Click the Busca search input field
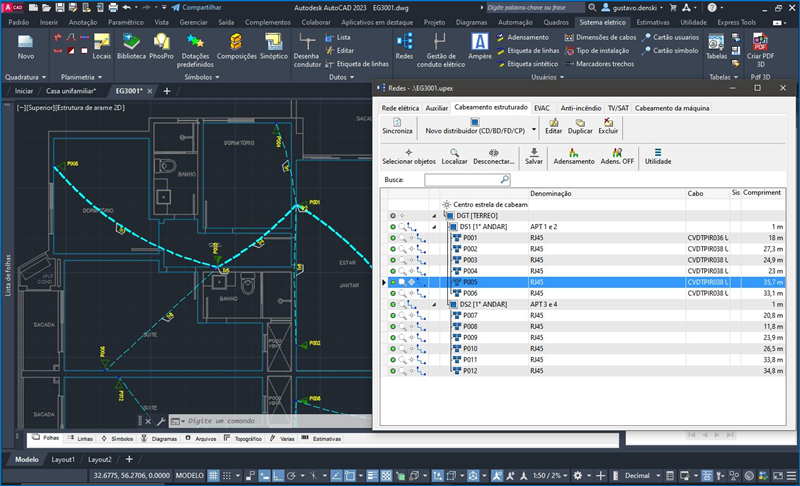 click(x=461, y=180)
